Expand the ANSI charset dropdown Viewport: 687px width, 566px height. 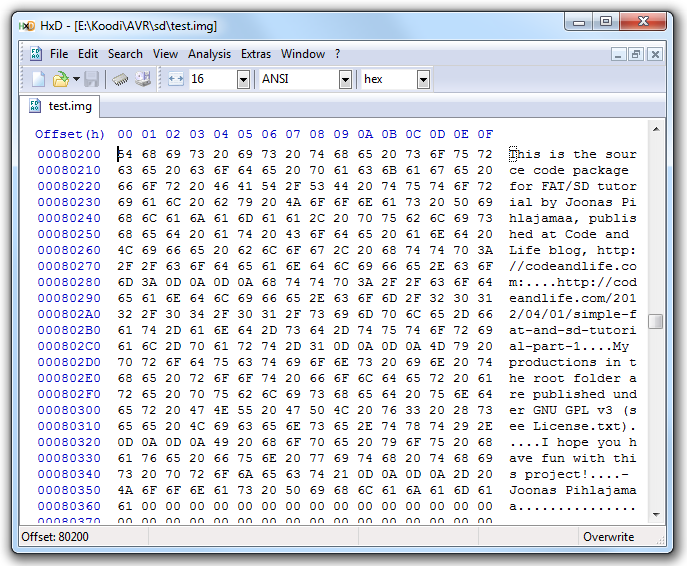[x=345, y=80]
